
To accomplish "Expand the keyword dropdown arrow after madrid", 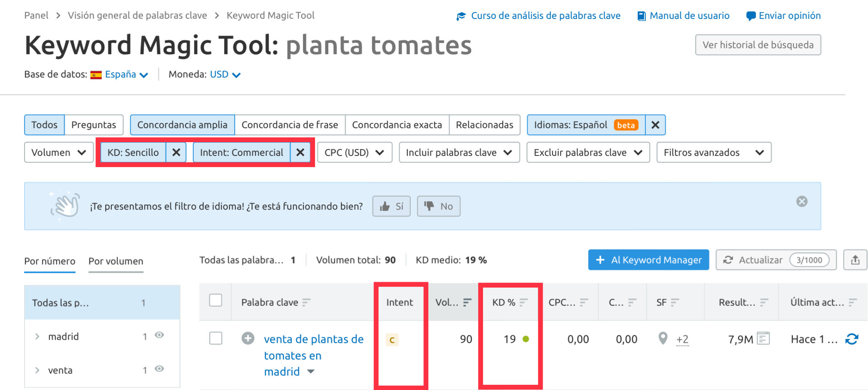I will pyautogui.click(x=311, y=372).
